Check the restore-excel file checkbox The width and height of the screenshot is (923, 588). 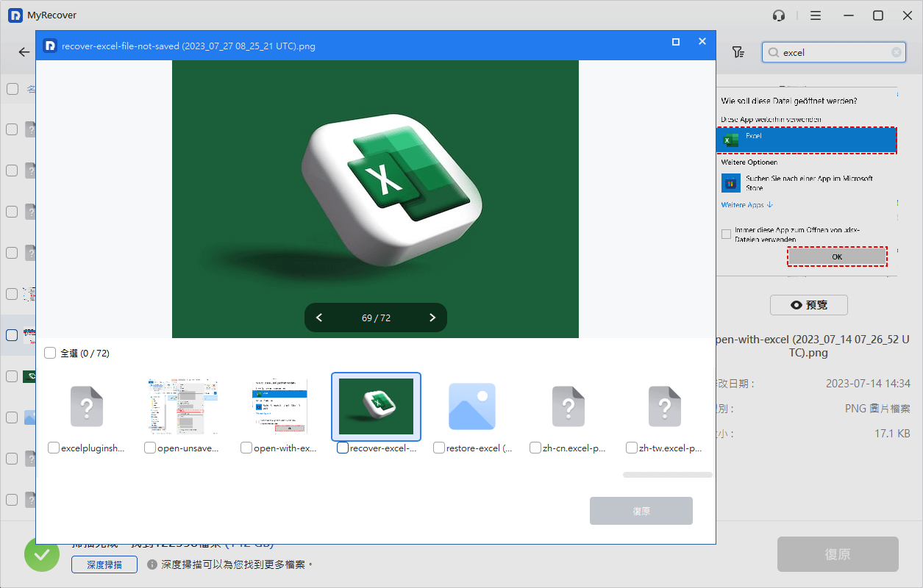click(439, 448)
